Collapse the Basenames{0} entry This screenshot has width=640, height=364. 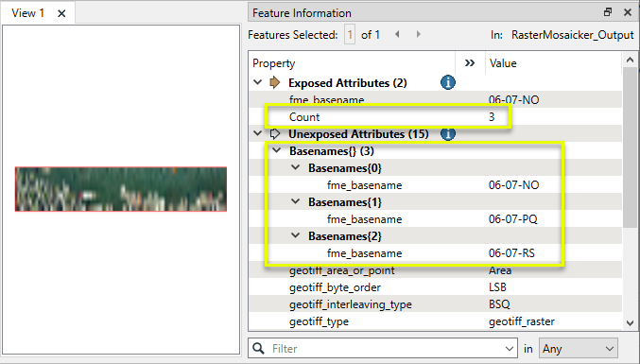(296, 168)
